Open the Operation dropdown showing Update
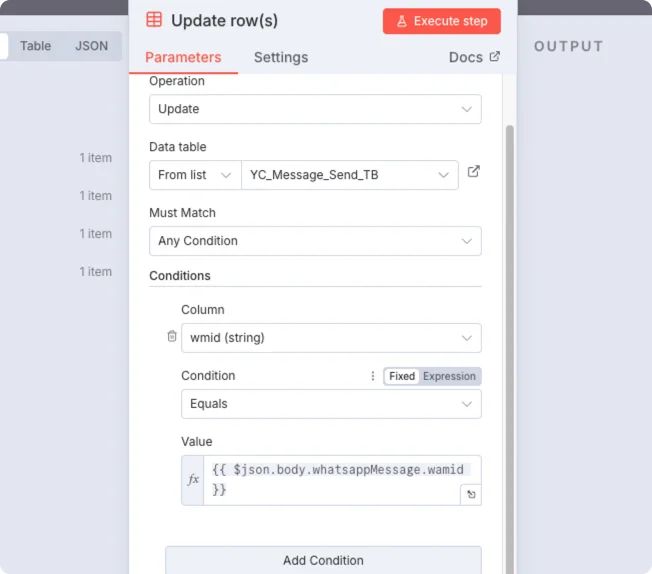Image resolution: width=652 pixels, height=574 pixels. coord(315,109)
